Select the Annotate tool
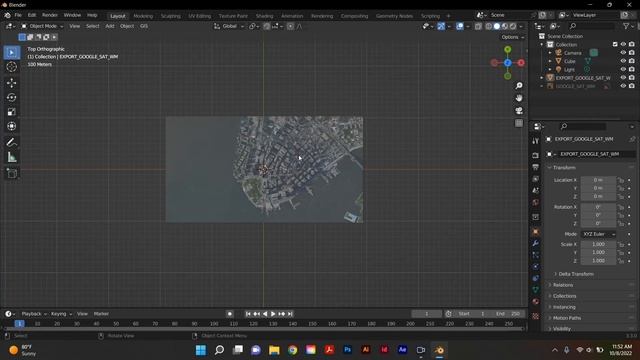The width and height of the screenshot is (640, 360). click(x=11, y=142)
